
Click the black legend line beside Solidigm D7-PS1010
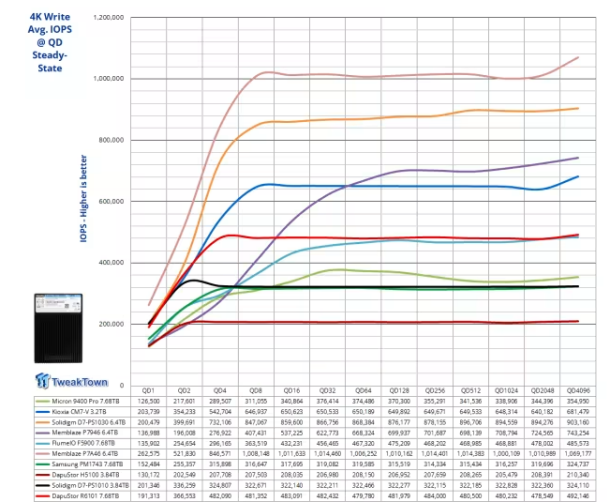pyautogui.click(x=43, y=486)
